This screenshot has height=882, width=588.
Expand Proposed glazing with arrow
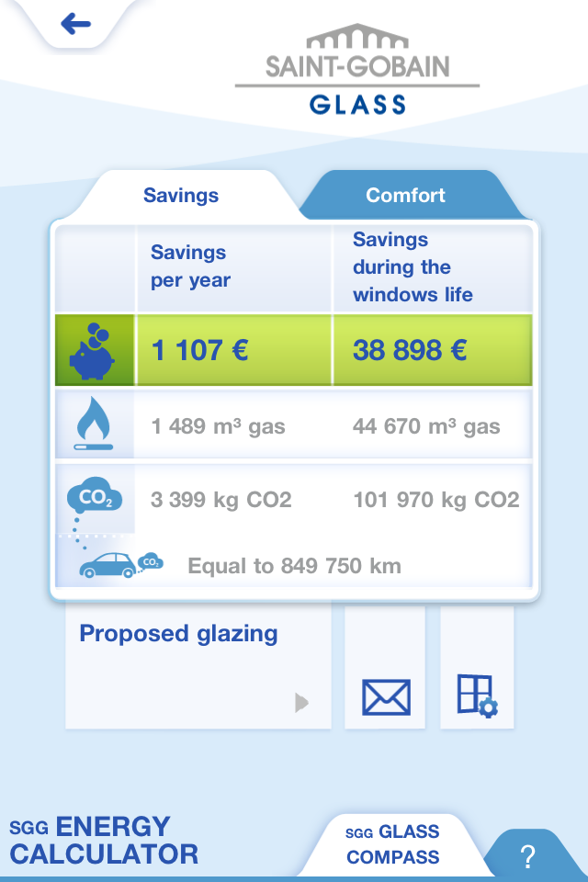pos(301,702)
